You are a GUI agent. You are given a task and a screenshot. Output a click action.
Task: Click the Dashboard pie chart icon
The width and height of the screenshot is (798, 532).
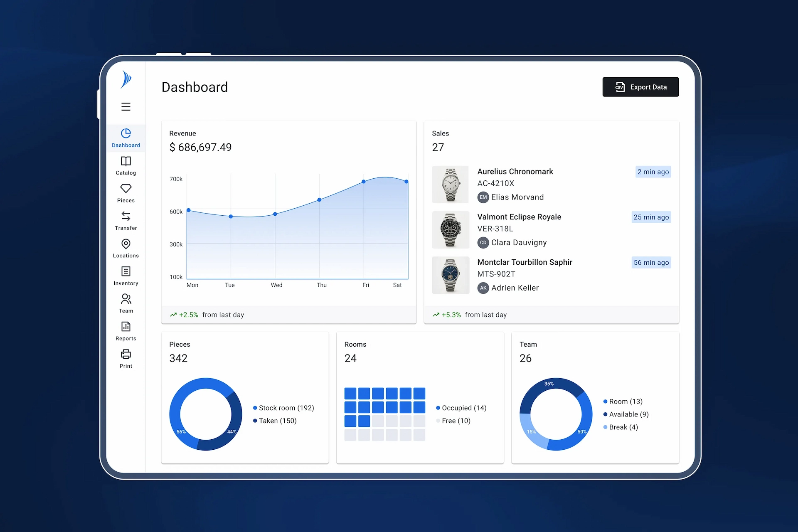[x=126, y=133]
